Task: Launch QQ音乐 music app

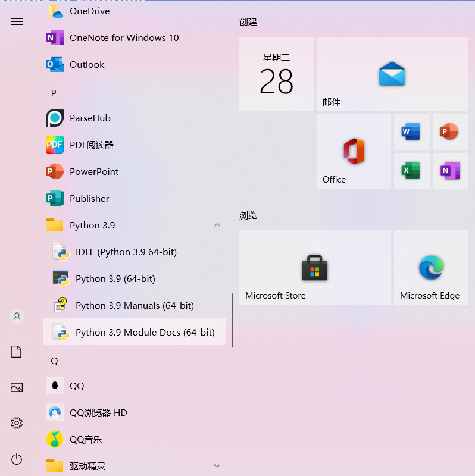Action: point(135,439)
